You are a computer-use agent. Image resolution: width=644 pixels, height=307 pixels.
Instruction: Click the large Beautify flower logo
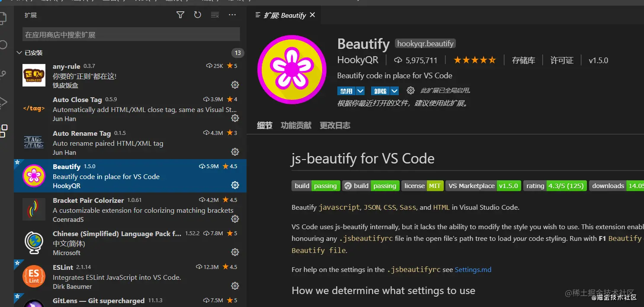click(x=292, y=70)
